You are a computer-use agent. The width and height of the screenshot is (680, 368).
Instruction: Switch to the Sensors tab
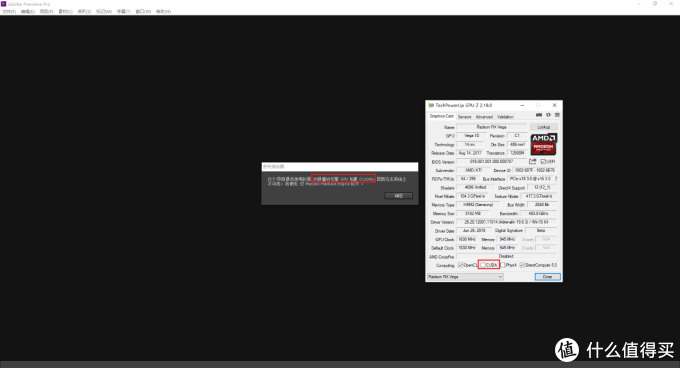pos(464,117)
